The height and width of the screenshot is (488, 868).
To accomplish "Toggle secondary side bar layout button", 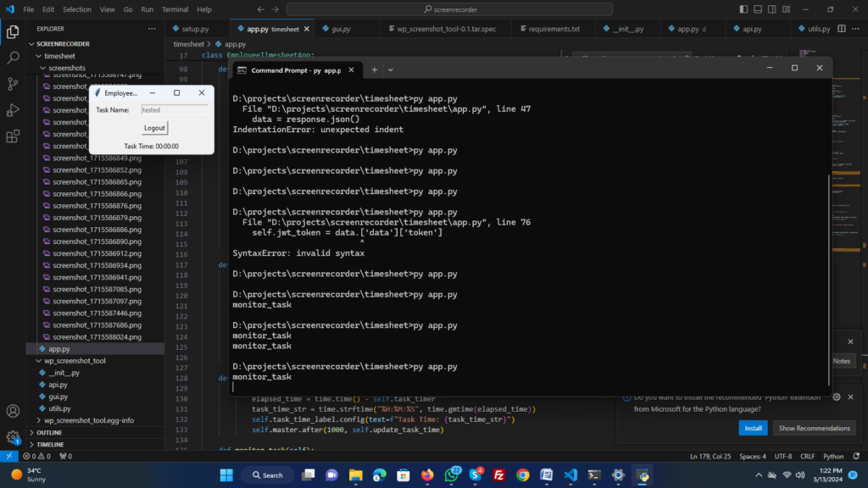I will coord(771,9).
